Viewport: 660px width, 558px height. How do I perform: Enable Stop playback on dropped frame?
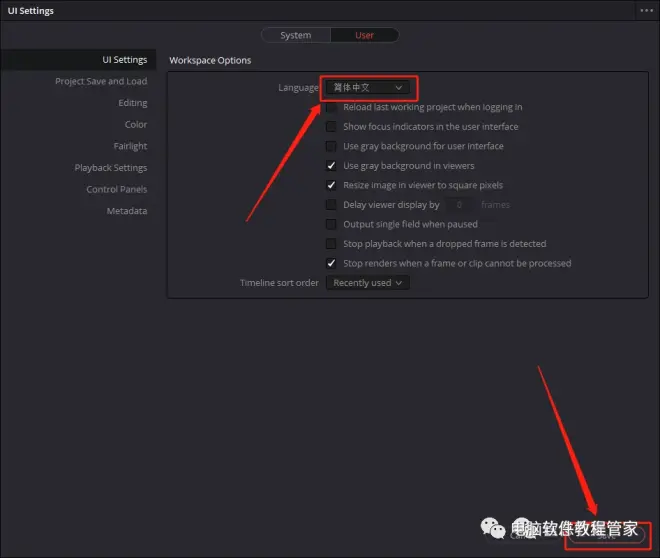pos(331,244)
